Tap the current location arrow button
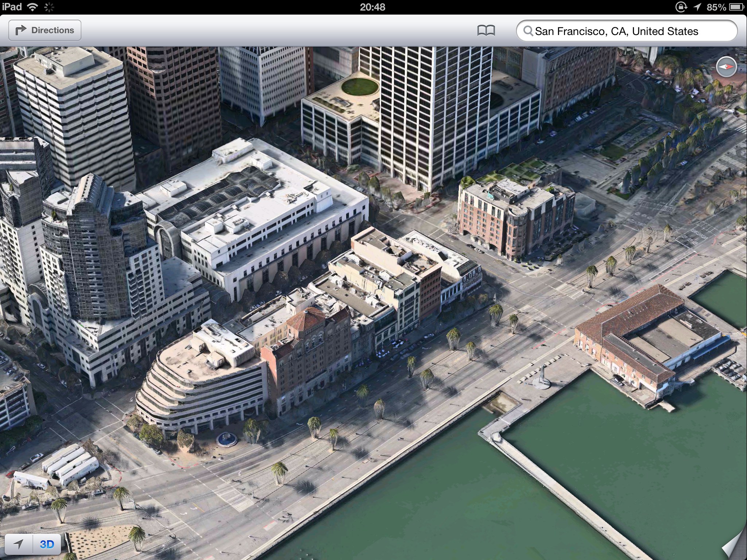Image resolution: width=747 pixels, height=560 pixels. [19, 544]
